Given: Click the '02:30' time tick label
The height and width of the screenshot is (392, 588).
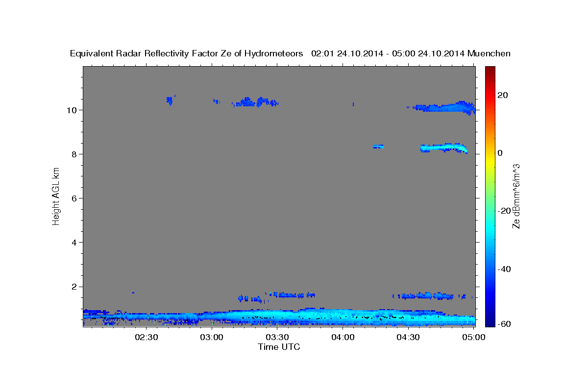Looking at the screenshot, I should (146, 337).
